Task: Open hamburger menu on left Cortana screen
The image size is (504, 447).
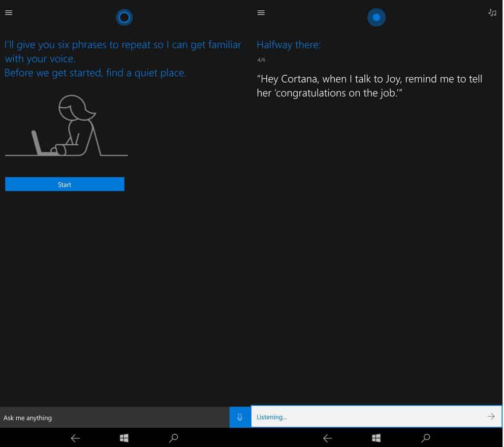Action: click(9, 12)
